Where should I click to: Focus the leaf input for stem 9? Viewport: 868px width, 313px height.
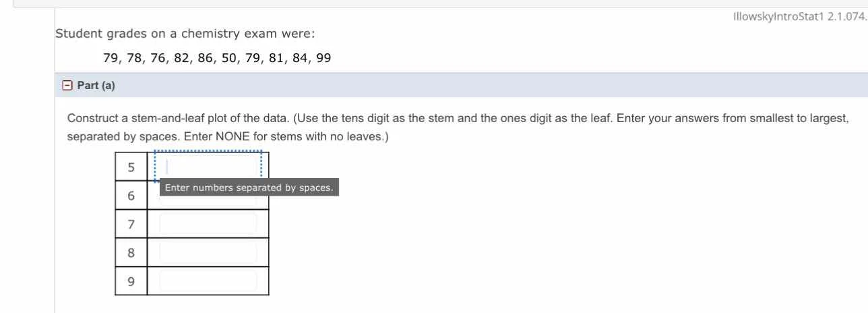[208, 281]
